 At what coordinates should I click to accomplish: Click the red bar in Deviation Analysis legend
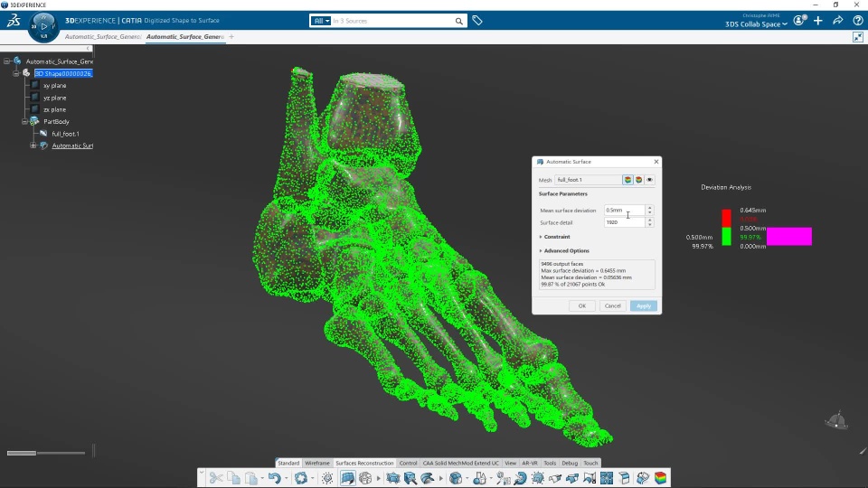tap(726, 218)
